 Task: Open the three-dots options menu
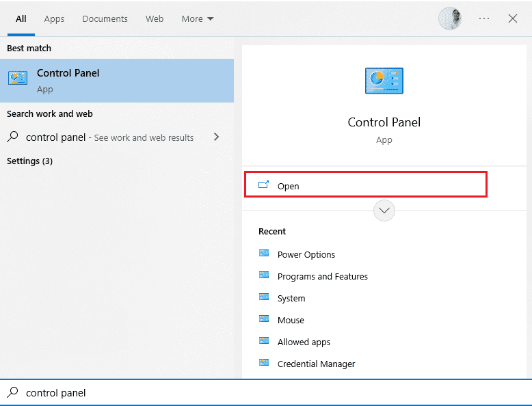484,18
